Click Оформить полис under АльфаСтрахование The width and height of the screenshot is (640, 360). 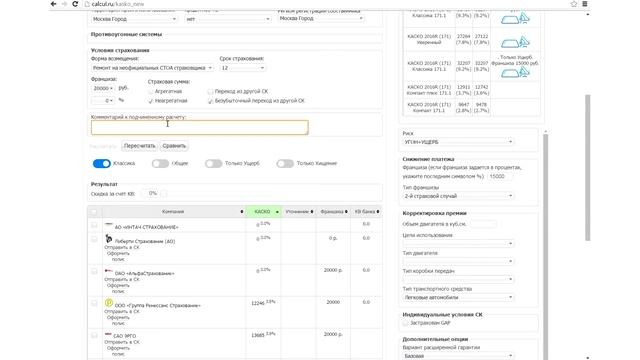(x=118, y=289)
